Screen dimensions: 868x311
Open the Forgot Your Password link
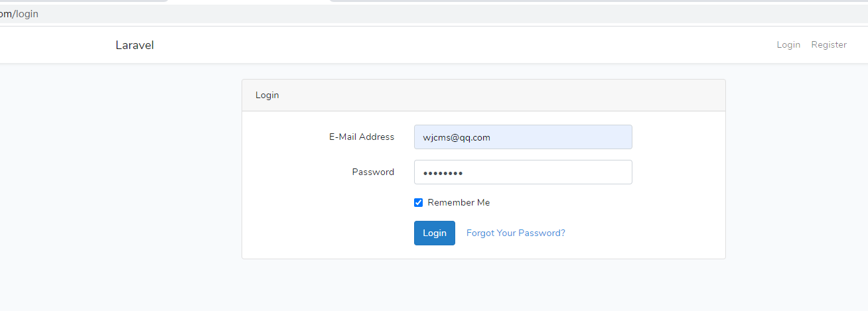(516, 233)
